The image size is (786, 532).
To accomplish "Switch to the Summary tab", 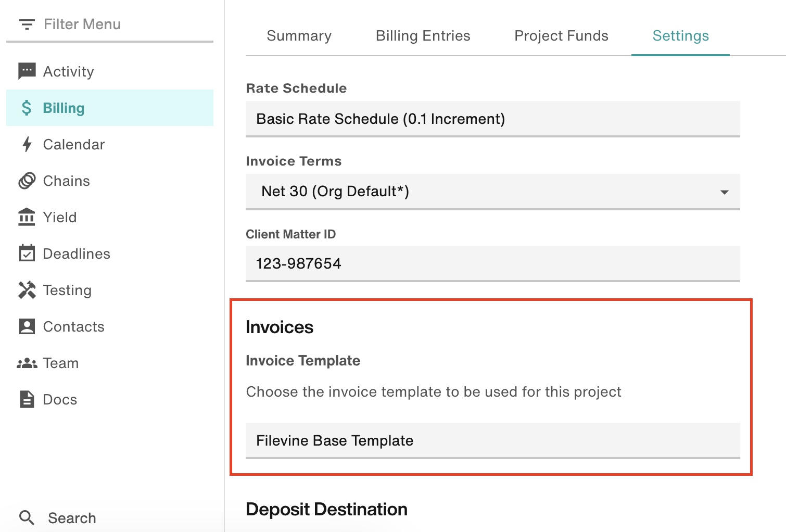I will point(299,35).
